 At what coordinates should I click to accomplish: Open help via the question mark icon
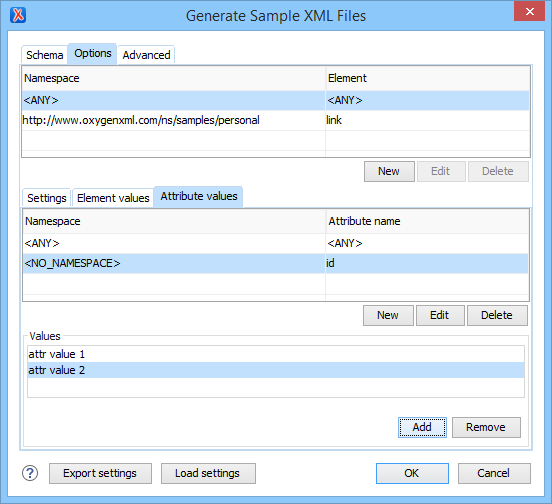(x=30, y=473)
